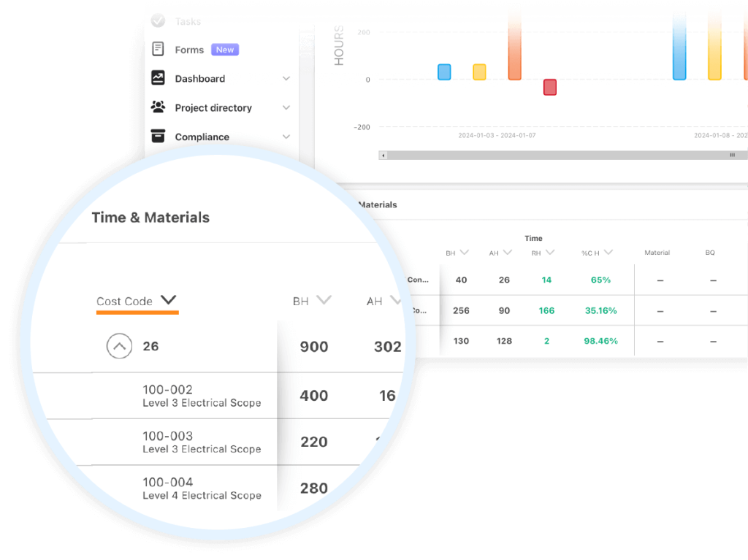The width and height of the screenshot is (748, 560).
Task: Click the Time & Materials heading
Action: click(x=150, y=218)
